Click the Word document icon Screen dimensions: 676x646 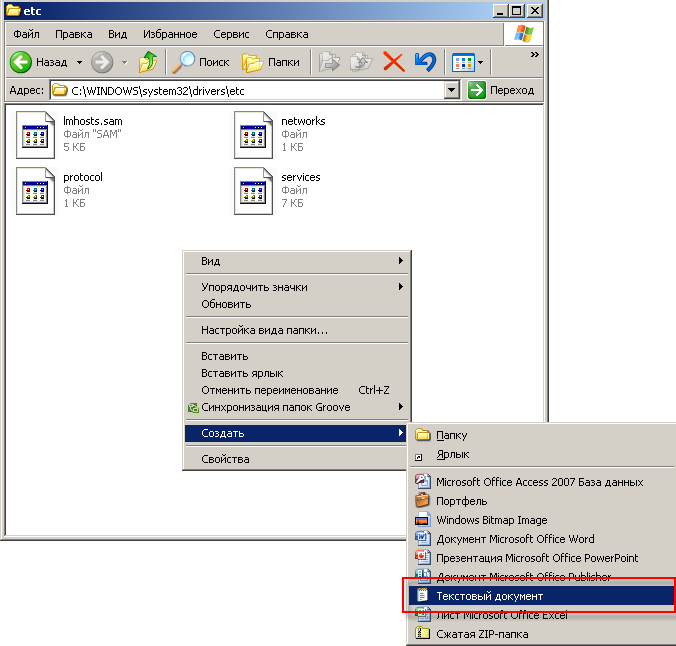pyautogui.click(x=422, y=538)
